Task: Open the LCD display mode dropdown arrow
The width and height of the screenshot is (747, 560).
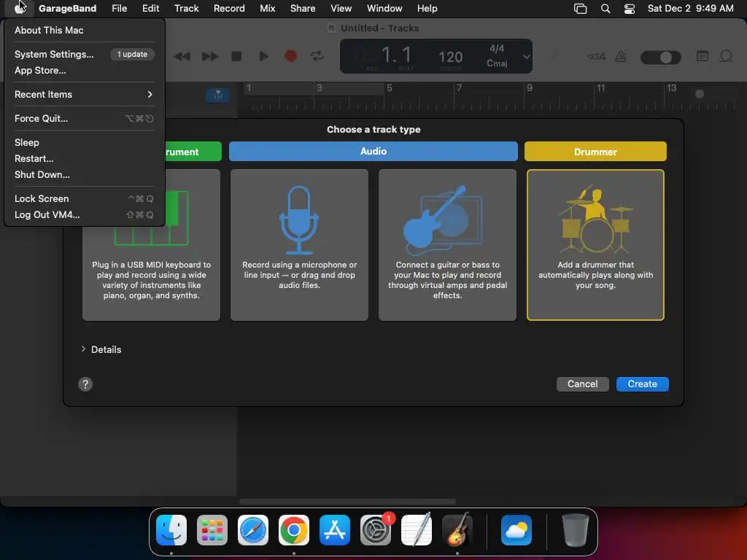Action: point(526,57)
